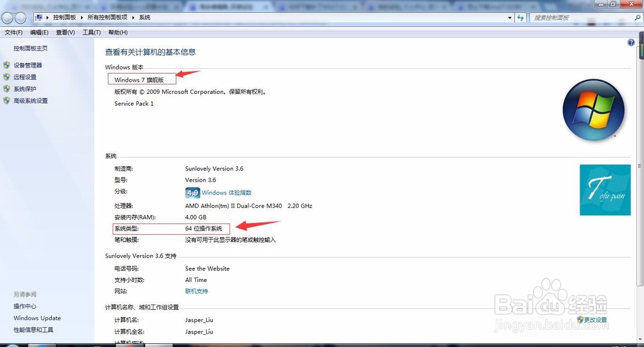644x347 pixels.
Task: Click 查看有关计算机的基本信息 heading
Action: [x=150, y=52]
